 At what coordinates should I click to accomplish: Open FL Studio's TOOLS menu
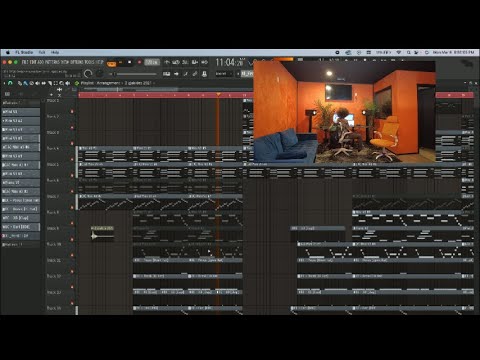click(x=89, y=62)
